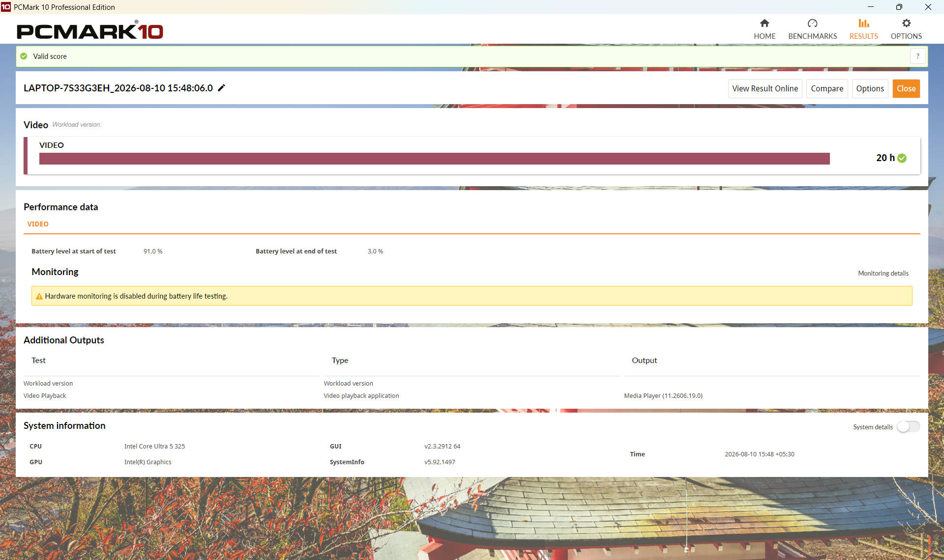The image size is (944, 560).
Task: Click the orange Close button
Action: click(906, 88)
